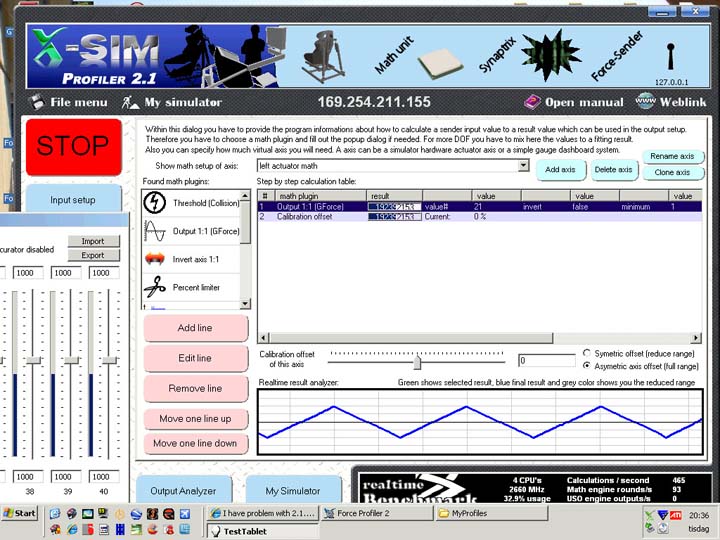Screen dimensions: 720x540
Task: Open the manual via book icon
Action: click(x=532, y=102)
